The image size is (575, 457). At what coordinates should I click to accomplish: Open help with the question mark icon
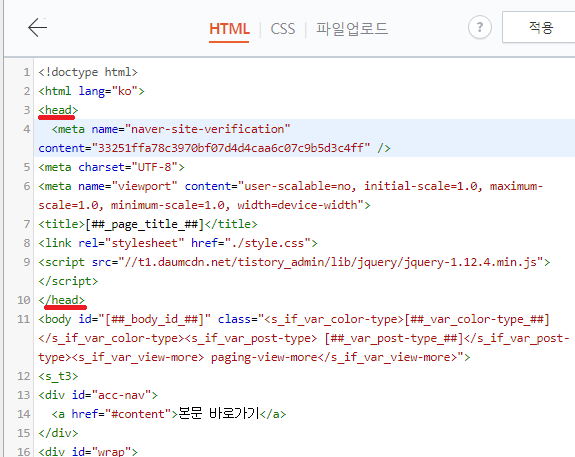pos(479,28)
